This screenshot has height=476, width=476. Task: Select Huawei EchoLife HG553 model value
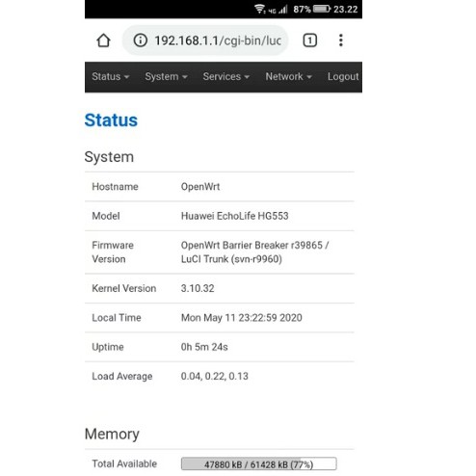[235, 216]
